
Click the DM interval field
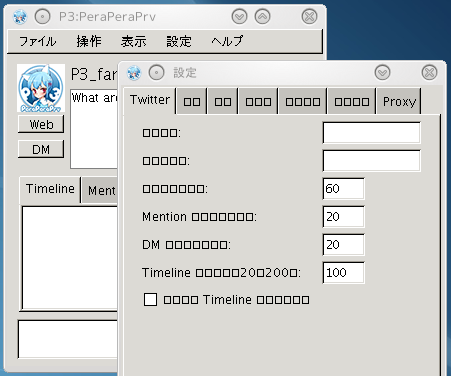coord(344,245)
